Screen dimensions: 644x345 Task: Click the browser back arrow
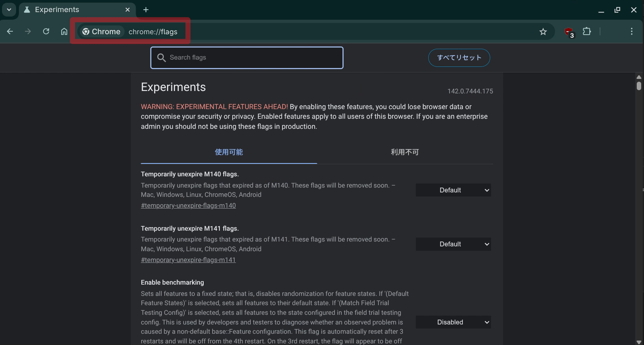click(x=10, y=31)
